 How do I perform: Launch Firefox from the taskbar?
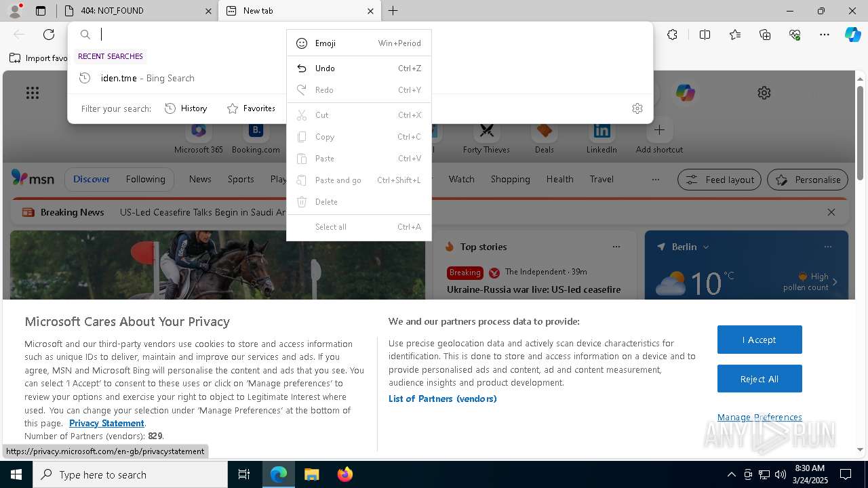(x=344, y=474)
